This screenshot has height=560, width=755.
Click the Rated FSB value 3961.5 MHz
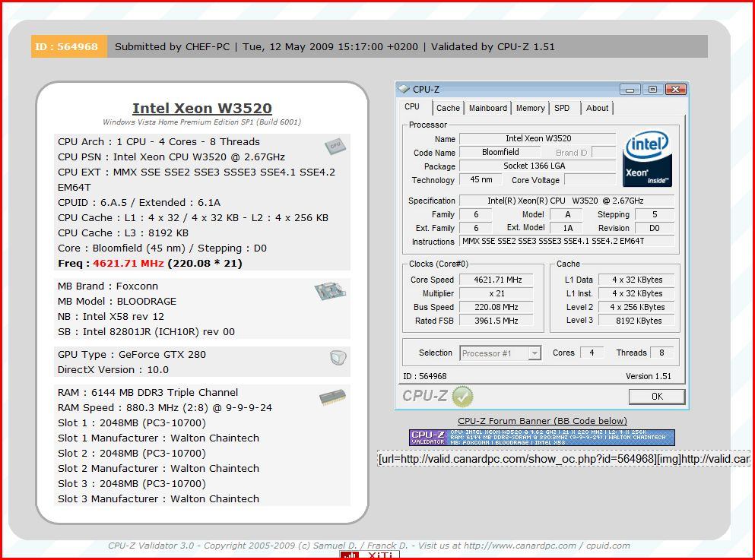tap(497, 321)
